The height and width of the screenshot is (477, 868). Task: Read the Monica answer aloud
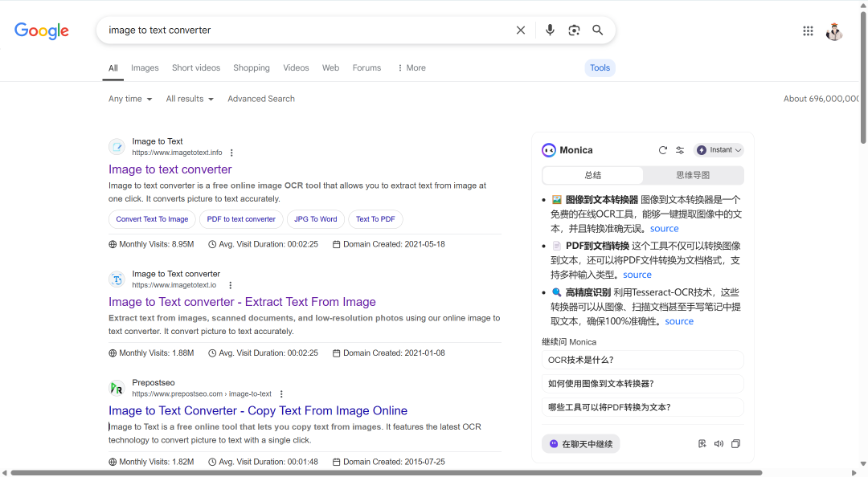[x=719, y=444]
